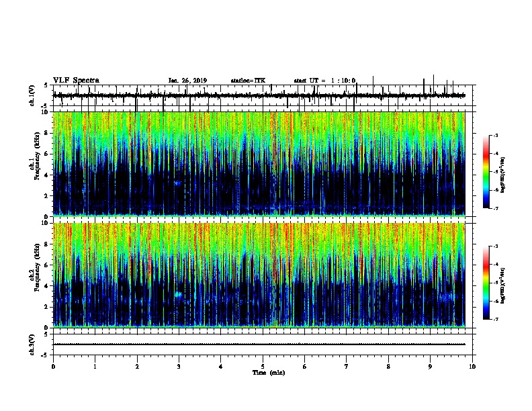The width and height of the screenshot is (532, 411).
Task: Click inside the ch.1 spectrogram panel
Action: [259, 164]
